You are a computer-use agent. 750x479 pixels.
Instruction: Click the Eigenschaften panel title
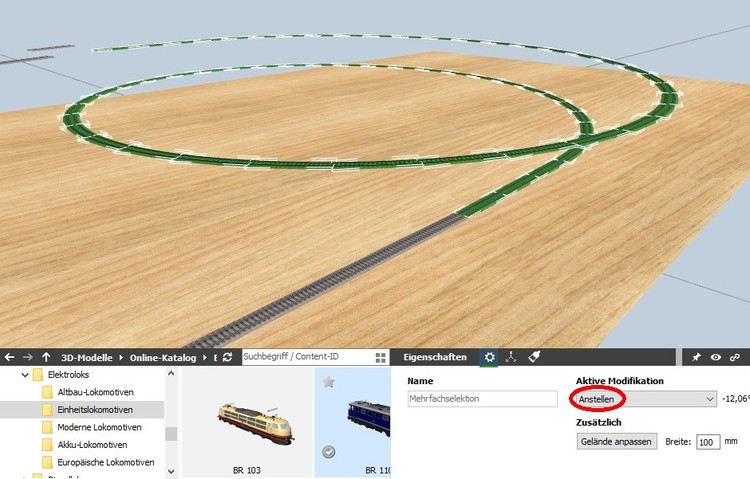click(x=435, y=357)
